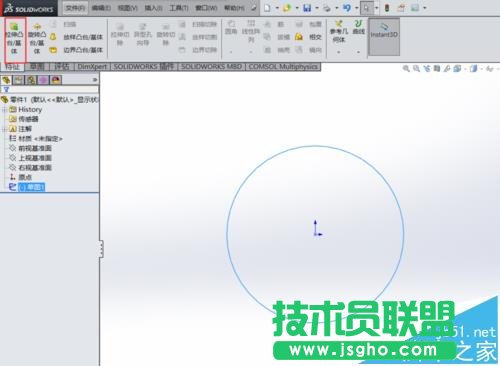This screenshot has width=500, height=366.
Task: Switch to the Features (特征) tab
Action: [13, 67]
